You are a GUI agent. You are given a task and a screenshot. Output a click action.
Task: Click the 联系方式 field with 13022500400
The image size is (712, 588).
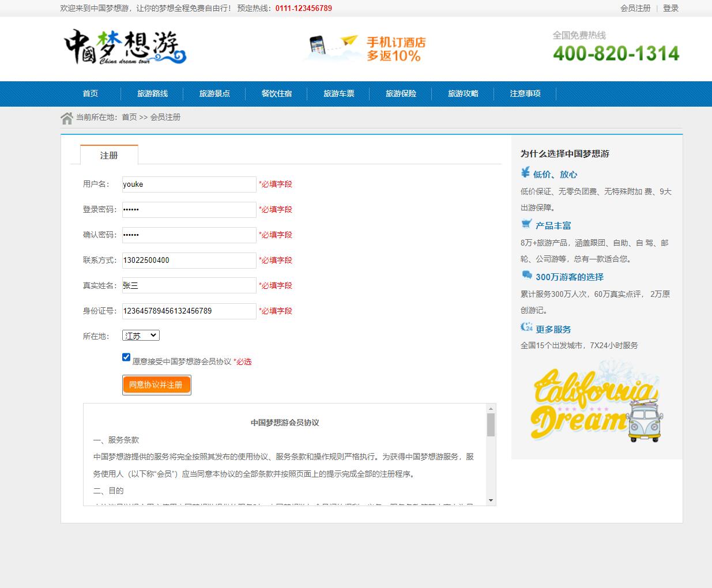[189, 260]
